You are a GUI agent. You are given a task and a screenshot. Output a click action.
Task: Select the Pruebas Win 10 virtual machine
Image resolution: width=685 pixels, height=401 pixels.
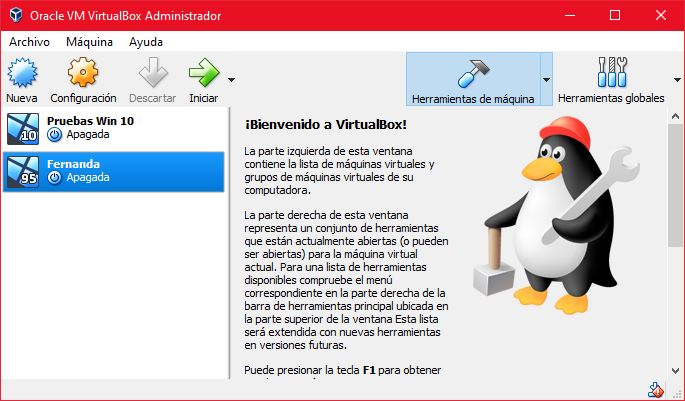114,129
